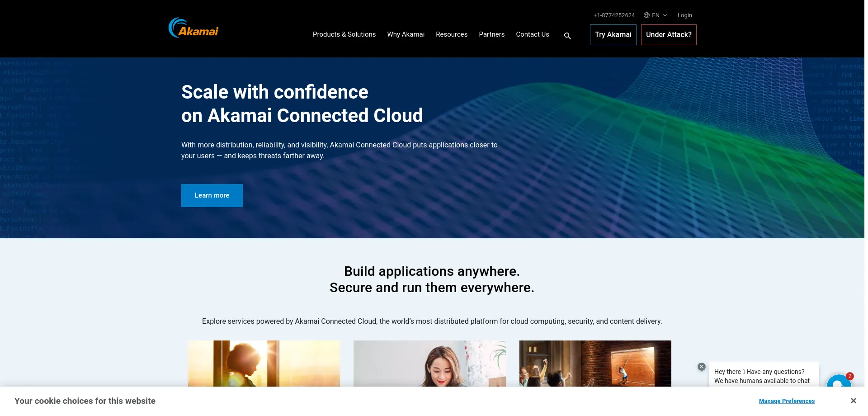Click the globe language icon

[x=646, y=15]
